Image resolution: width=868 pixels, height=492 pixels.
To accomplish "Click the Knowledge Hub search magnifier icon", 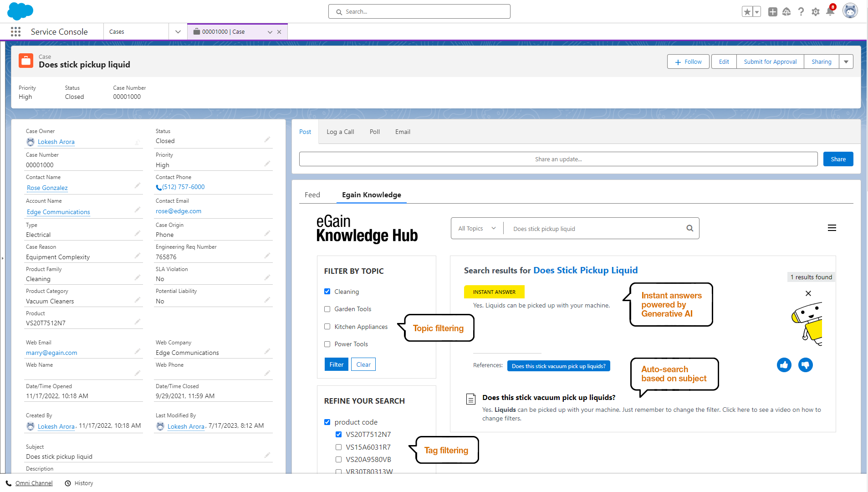I will point(690,228).
